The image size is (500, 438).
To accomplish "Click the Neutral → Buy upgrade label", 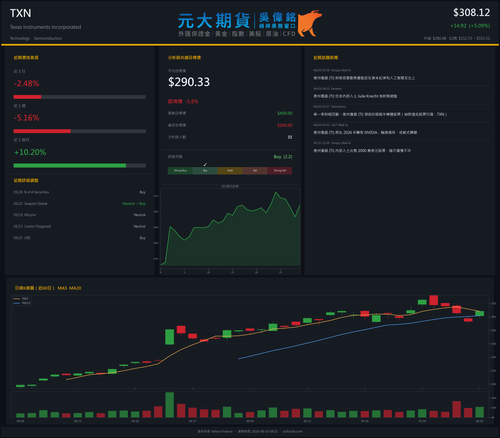I will [x=134, y=203].
